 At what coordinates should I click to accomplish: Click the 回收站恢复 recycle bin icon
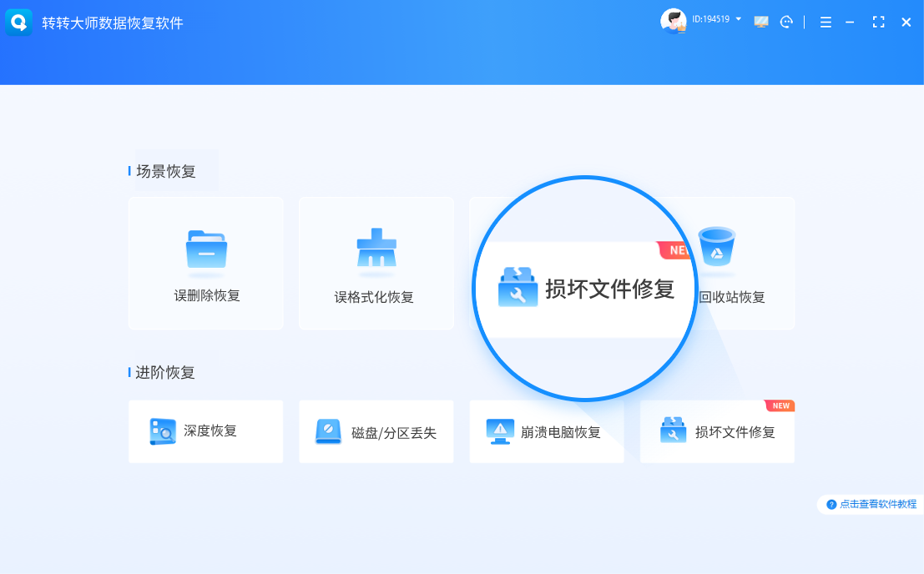tap(716, 249)
